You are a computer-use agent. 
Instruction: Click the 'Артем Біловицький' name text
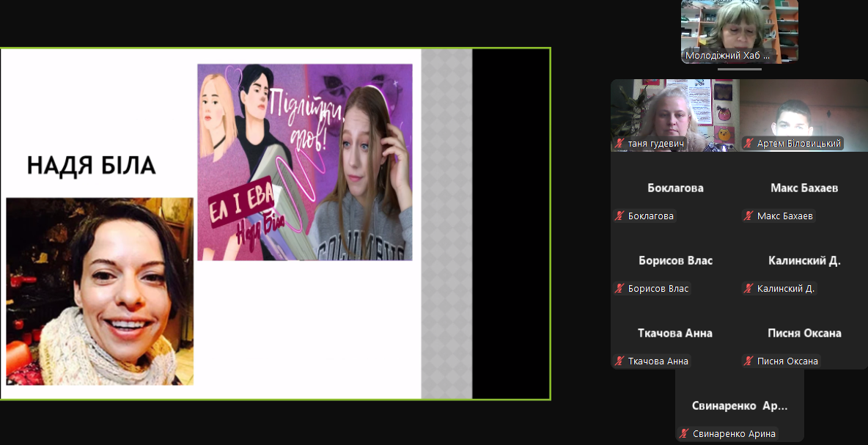click(x=799, y=144)
